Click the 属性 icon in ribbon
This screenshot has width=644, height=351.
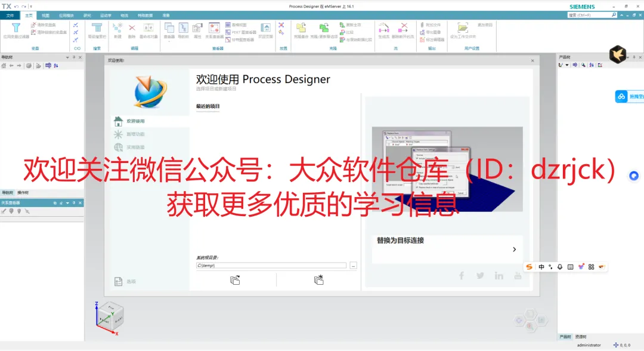197,27
